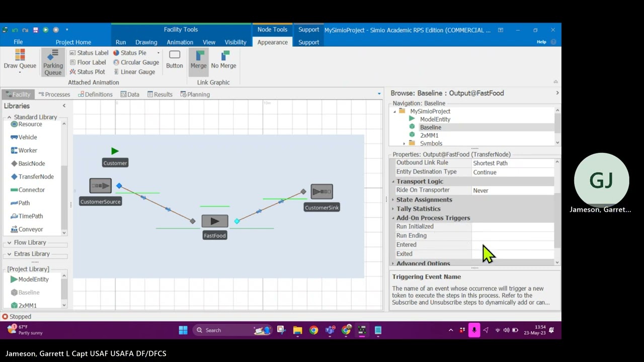
Task: Select Vehicle in Standard Library
Action: coord(24,137)
